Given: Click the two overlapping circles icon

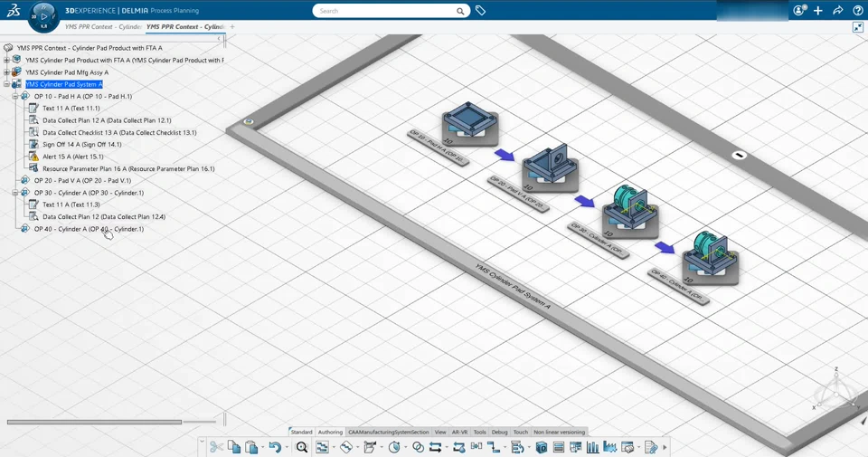Looking at the screenshot, I should click(x=419, y=447).
